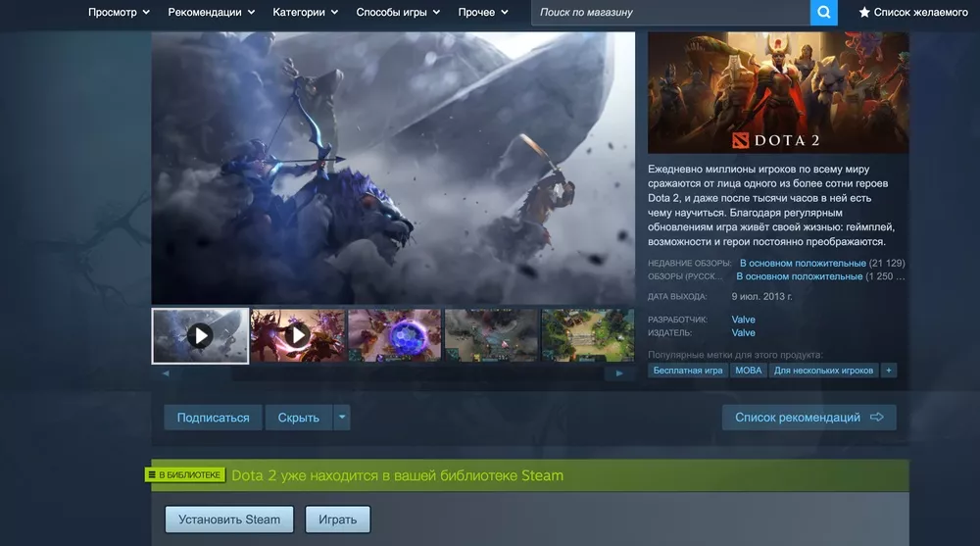Viewport: 980px width, 546px height.
Task: Click the Скрыть button
Action: (299, 418)
